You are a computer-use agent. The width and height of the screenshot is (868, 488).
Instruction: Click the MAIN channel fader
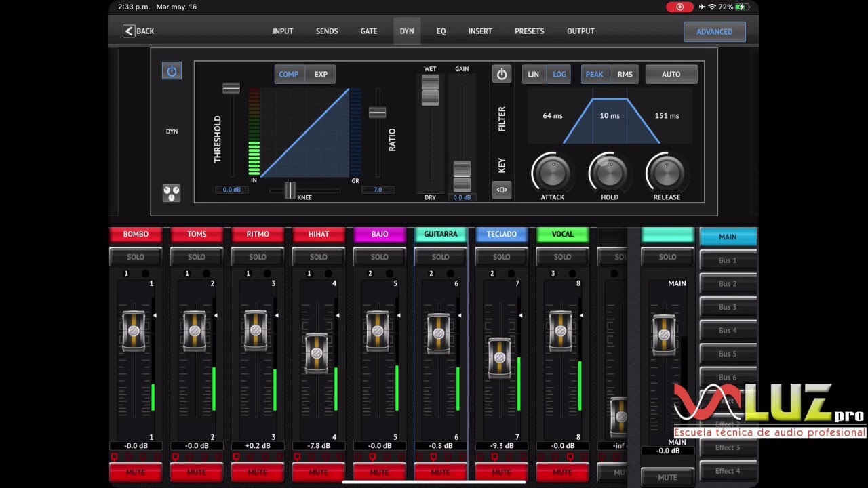[x=664, y=335]
